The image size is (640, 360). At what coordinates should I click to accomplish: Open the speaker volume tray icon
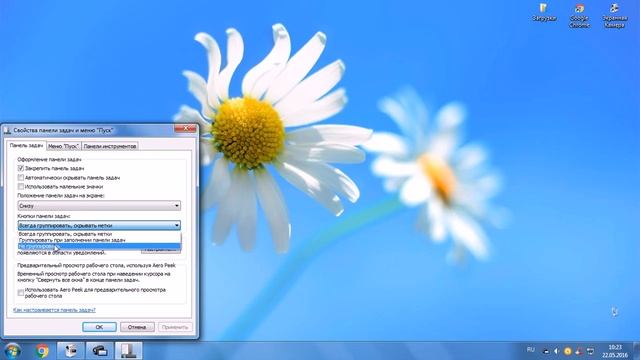[556, 351]
